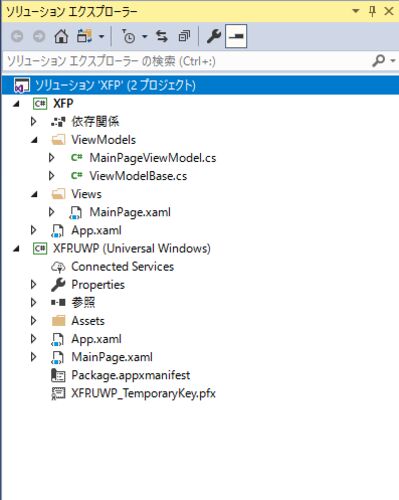Click the Properties wrench icon in tree
Viewport: 399px width, 500px height.
(58, 285)
